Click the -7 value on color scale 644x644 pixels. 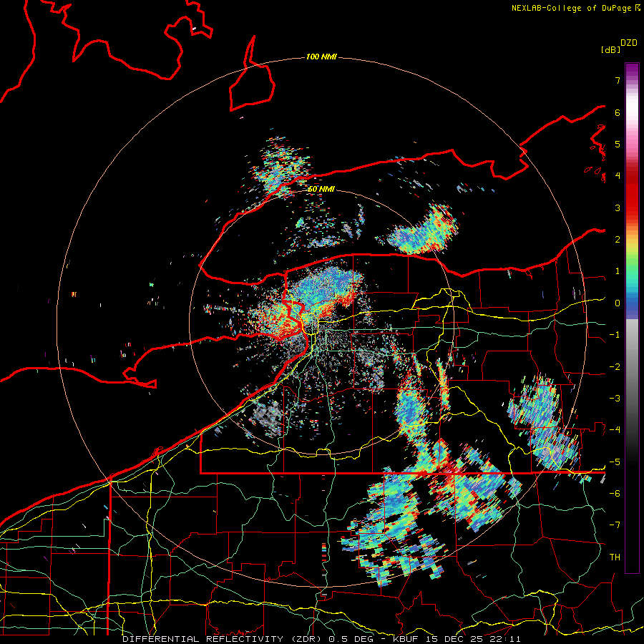tap(615, 525)
